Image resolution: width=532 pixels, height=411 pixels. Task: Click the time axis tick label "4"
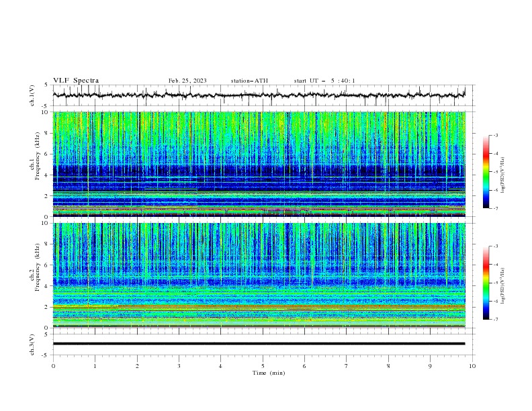tap(220, 366)
